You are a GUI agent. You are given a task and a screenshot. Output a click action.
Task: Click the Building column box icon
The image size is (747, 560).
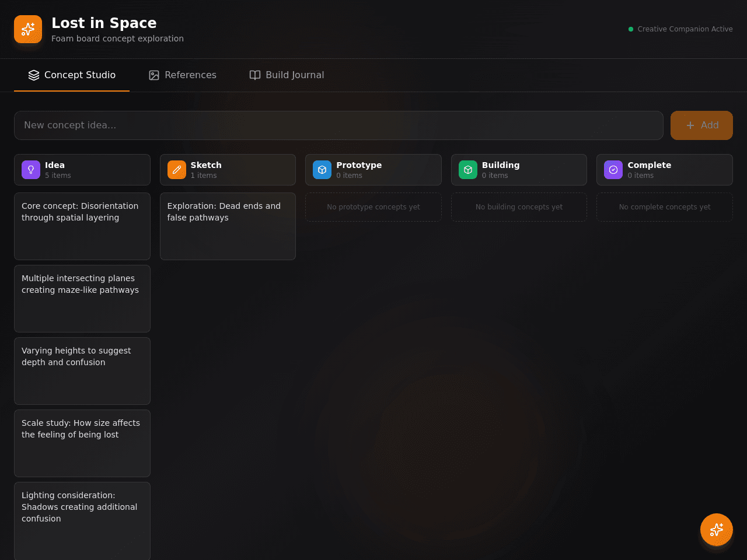point(468,170)
